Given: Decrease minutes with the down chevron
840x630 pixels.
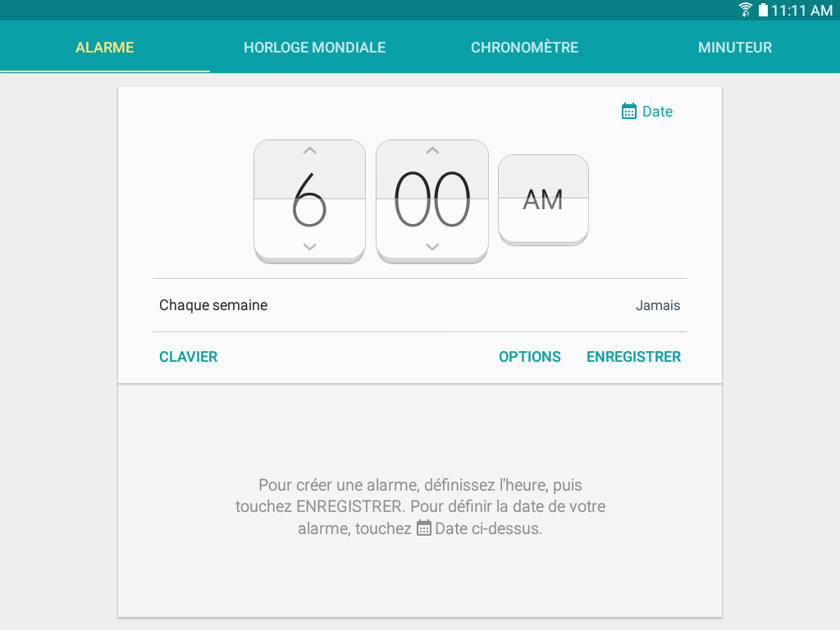Looking at the screenshot, I should point(432,247).
